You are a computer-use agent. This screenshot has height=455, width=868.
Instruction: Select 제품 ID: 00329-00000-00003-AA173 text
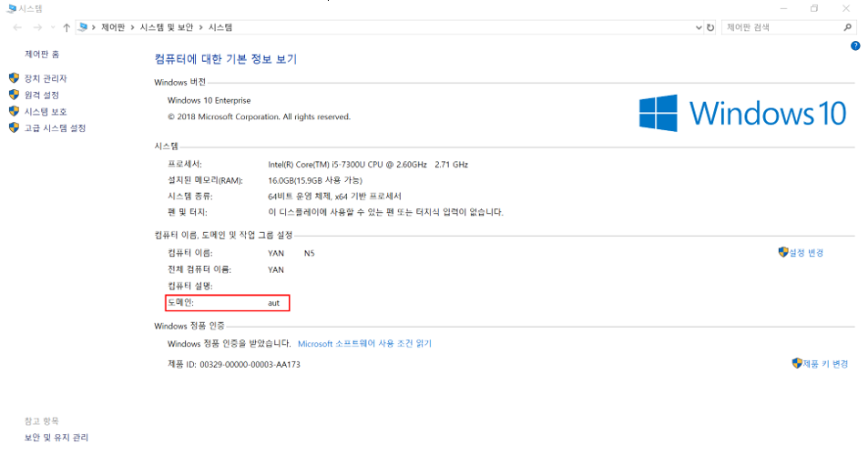coord(234,365)
